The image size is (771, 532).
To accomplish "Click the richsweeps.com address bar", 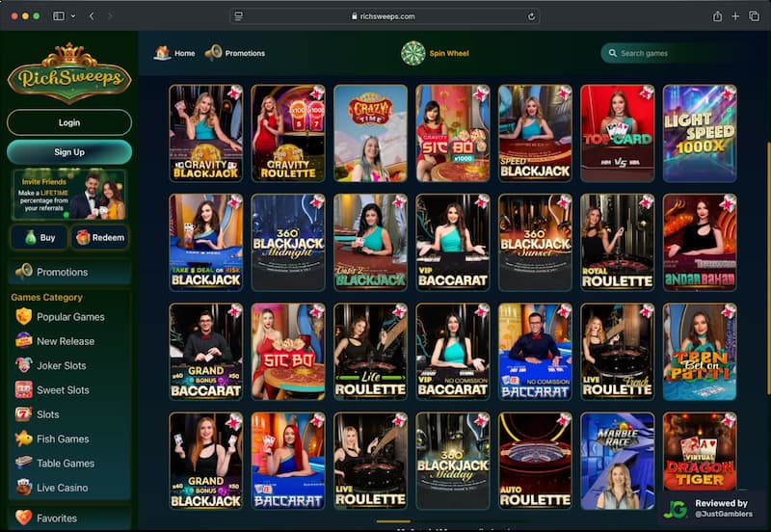I will click(385, 16).
